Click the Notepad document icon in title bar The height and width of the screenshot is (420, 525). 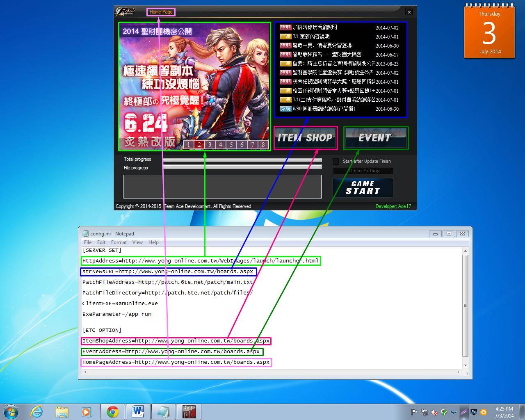click(85, 233)
